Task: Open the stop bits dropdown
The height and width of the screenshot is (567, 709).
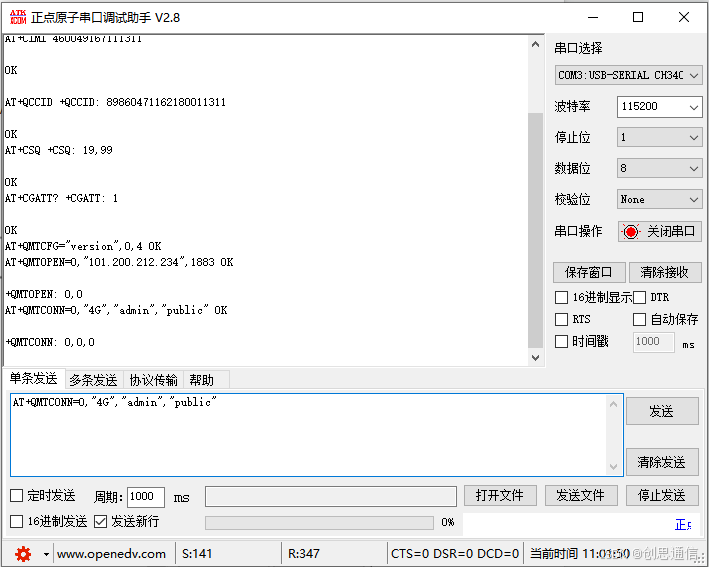Action: [x=659, y=137]
